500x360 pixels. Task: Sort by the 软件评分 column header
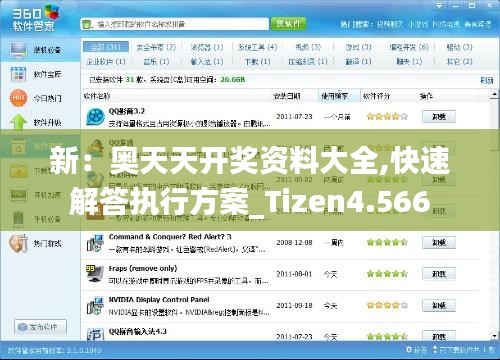[376, 96]
